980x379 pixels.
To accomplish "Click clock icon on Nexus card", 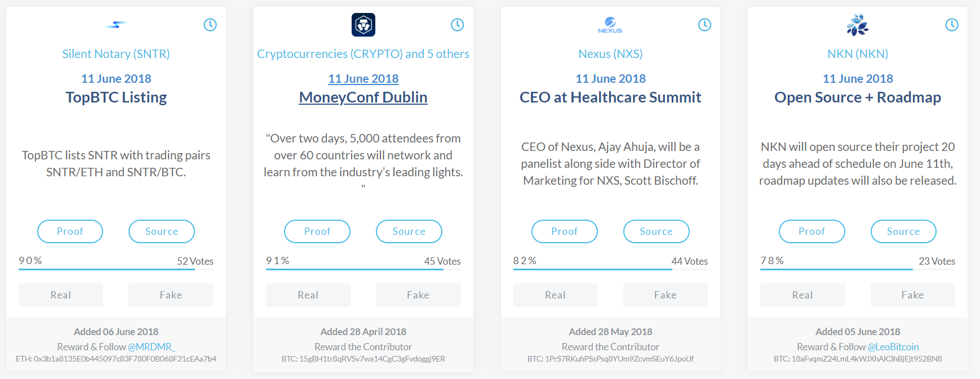I will coord(704,25).
